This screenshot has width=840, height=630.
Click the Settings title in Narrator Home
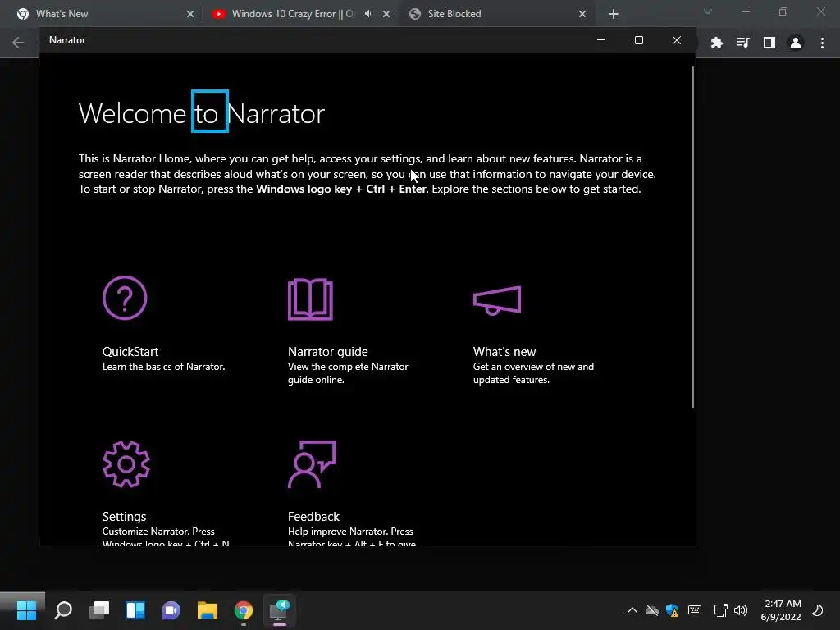pos(125,517)
